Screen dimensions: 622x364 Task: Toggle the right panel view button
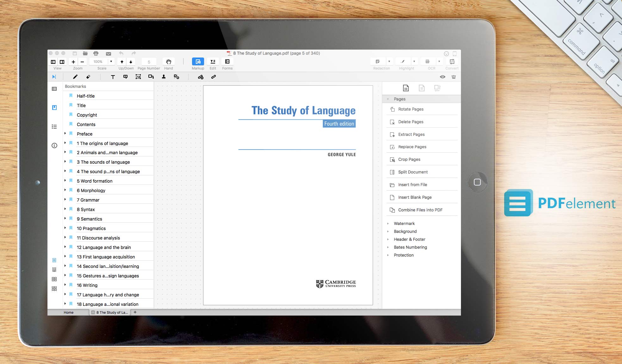(62, 62)
